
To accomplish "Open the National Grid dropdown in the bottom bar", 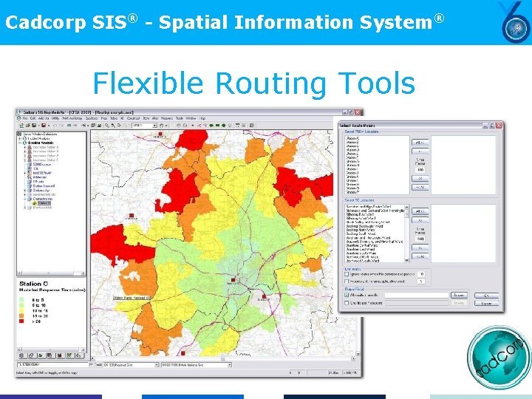I will [x=157, y=365].
